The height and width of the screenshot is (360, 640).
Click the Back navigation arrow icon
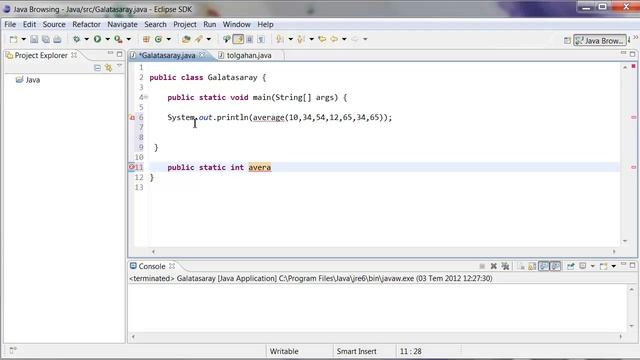click(334, 39)
